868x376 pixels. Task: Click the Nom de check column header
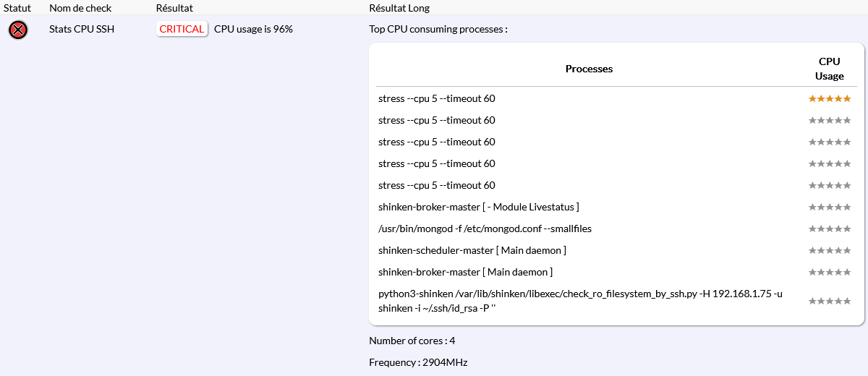pyautogui.click(x=79, y=7)
